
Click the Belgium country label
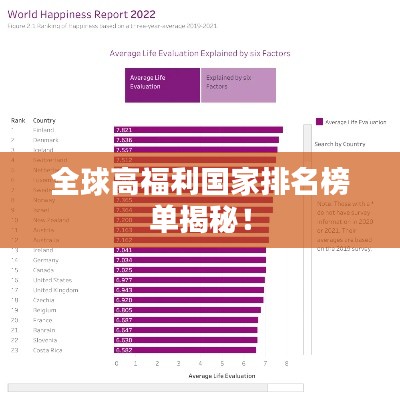44,310
